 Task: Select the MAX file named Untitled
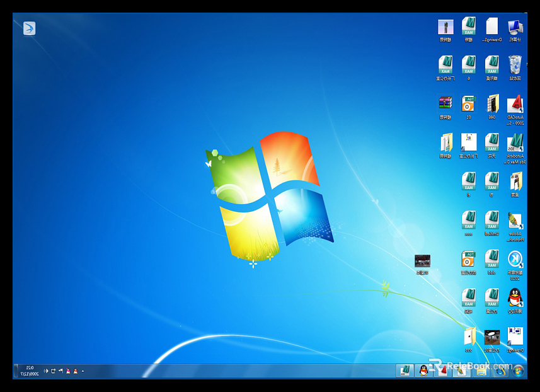click(492, 221)
